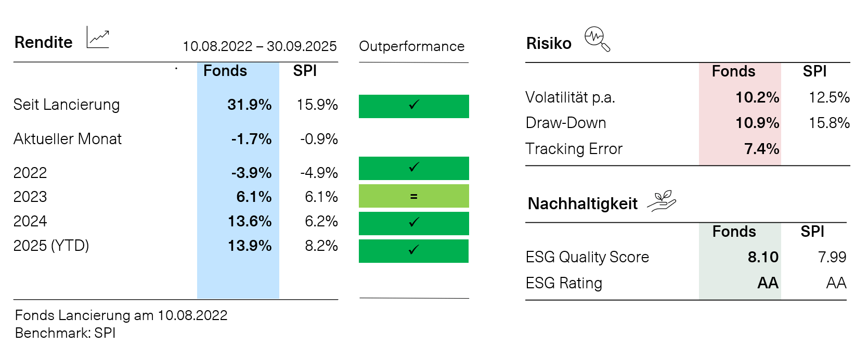Click the Tracking Error value 7.4%
This screenshot has width=868, height=344.
761,149
